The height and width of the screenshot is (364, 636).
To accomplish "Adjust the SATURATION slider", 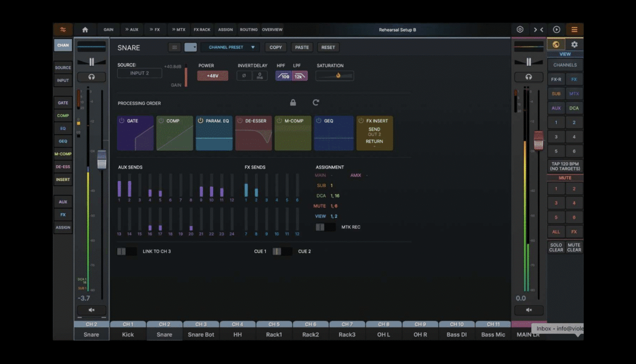I will pyautogui.click(x=335, y=76).
